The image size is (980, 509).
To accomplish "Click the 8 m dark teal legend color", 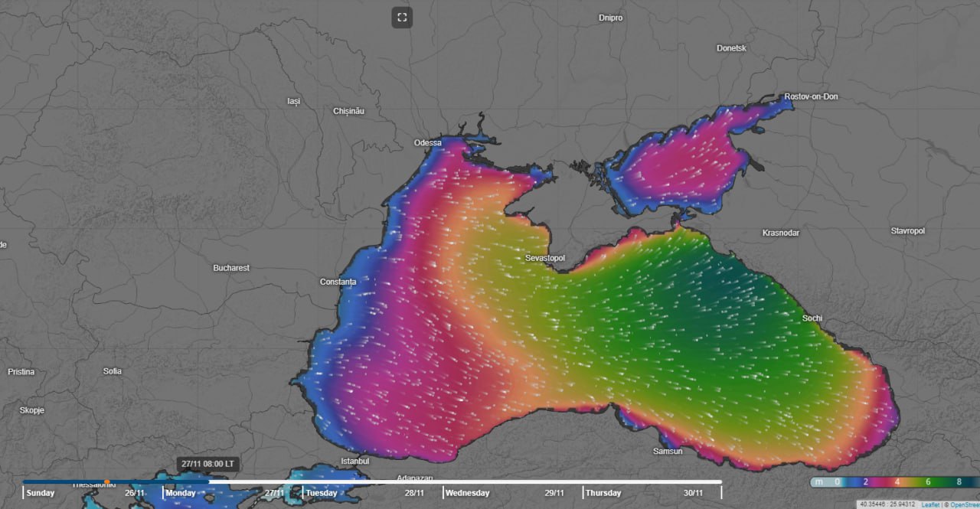I will coord(960,482).
